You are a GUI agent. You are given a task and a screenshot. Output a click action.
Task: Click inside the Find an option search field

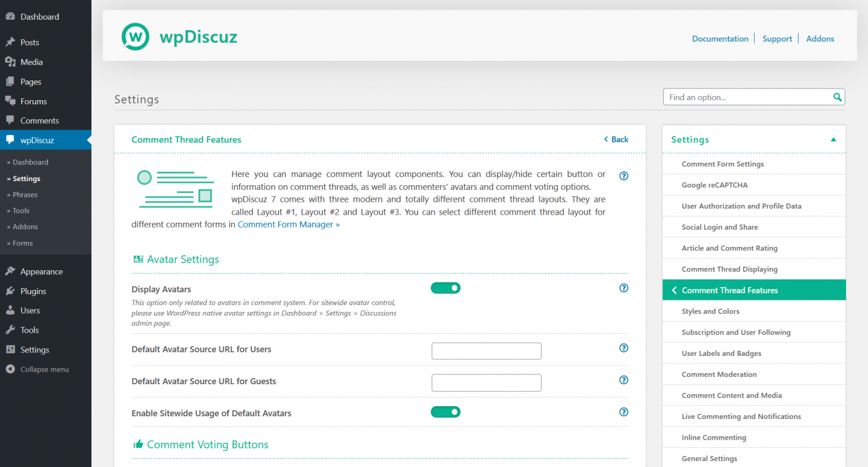[741, 97]
